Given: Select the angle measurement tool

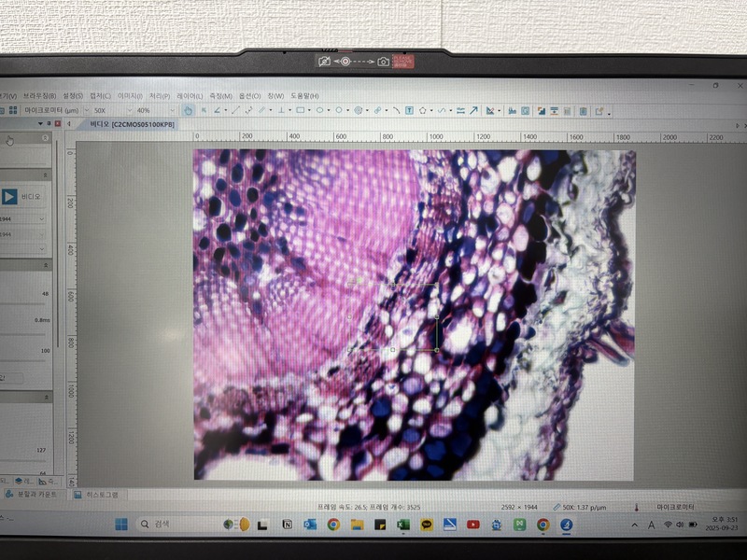Looking at the screenshot, I should (x=218, y=110).
